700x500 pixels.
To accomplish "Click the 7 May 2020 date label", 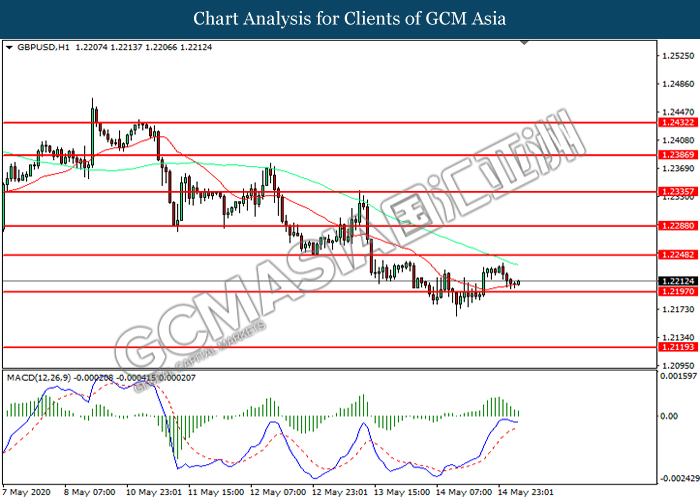I will tap(24, 492).
